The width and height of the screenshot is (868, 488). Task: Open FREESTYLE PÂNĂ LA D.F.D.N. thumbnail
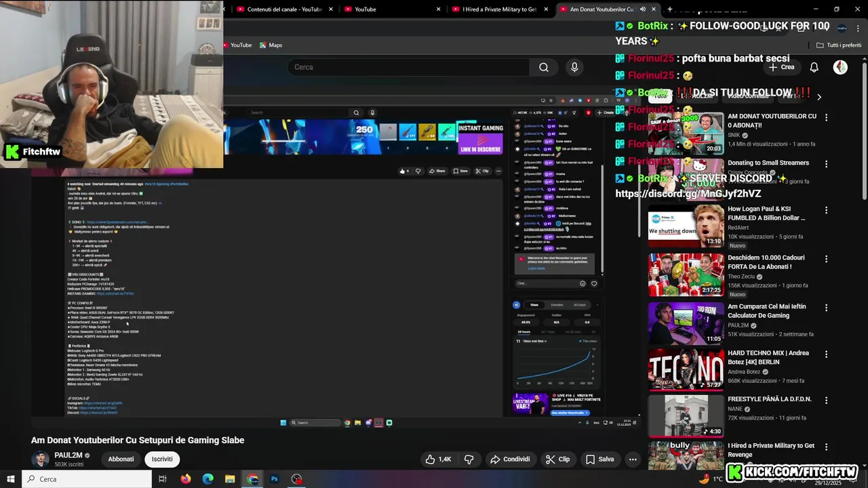pos(686,416)
